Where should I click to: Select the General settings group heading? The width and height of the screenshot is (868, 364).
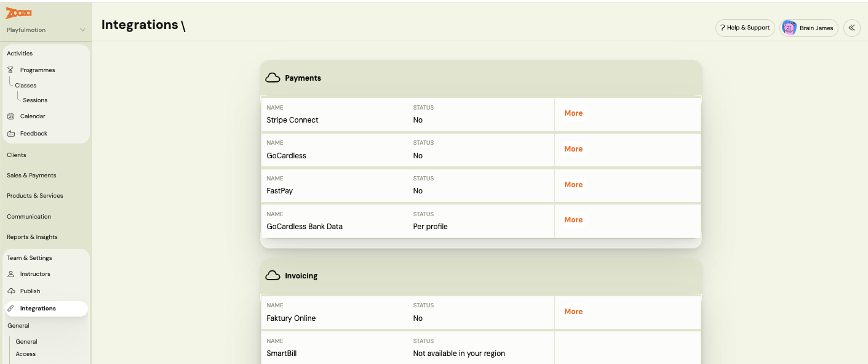[18, 325]
